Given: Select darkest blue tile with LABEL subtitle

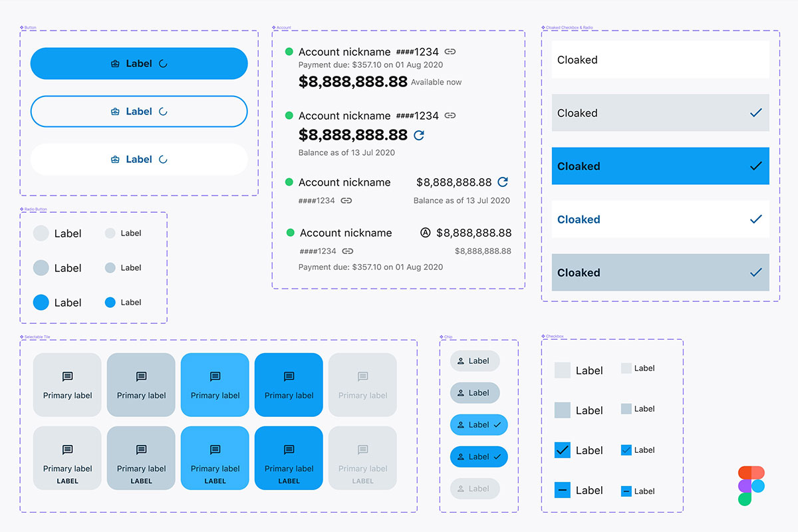Looking at the screenshot, I should click(289, 459).
